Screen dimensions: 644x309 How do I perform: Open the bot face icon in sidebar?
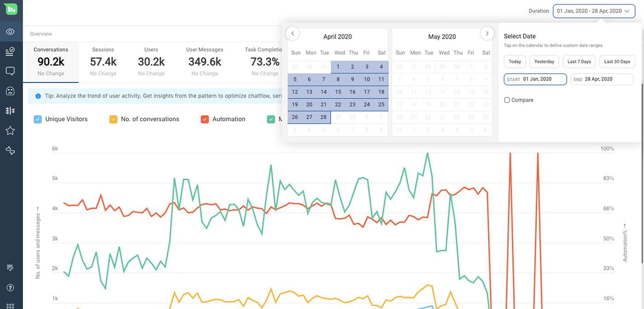11,90
